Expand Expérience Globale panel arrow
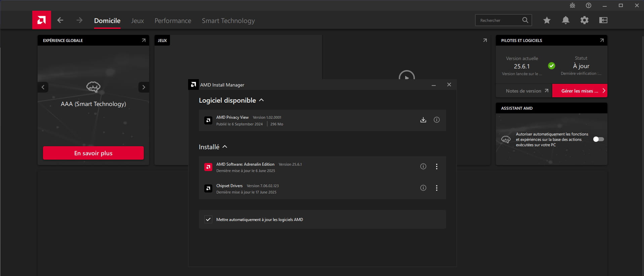 coord(144,40)
